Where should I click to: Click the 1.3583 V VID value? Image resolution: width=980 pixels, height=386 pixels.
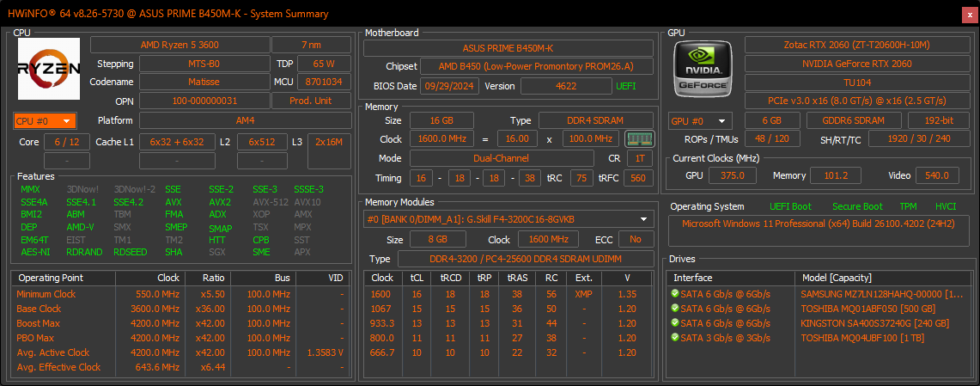[325, 352]
